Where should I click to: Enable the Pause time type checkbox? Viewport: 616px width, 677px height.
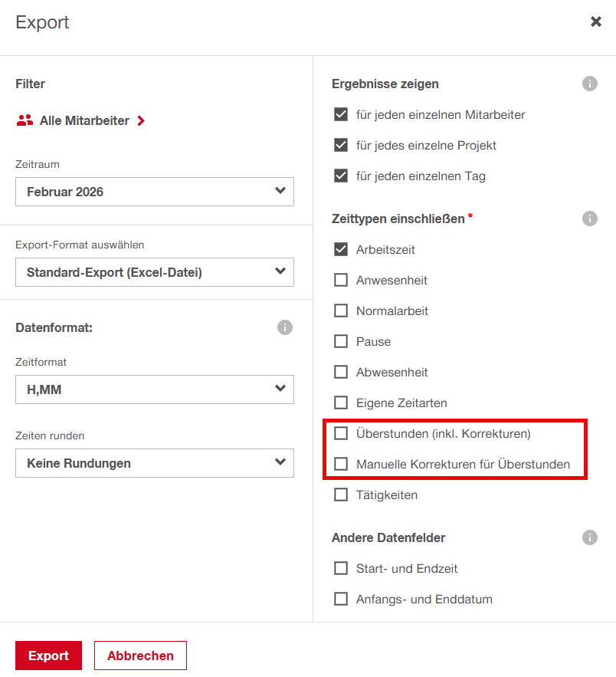point(341,342)
